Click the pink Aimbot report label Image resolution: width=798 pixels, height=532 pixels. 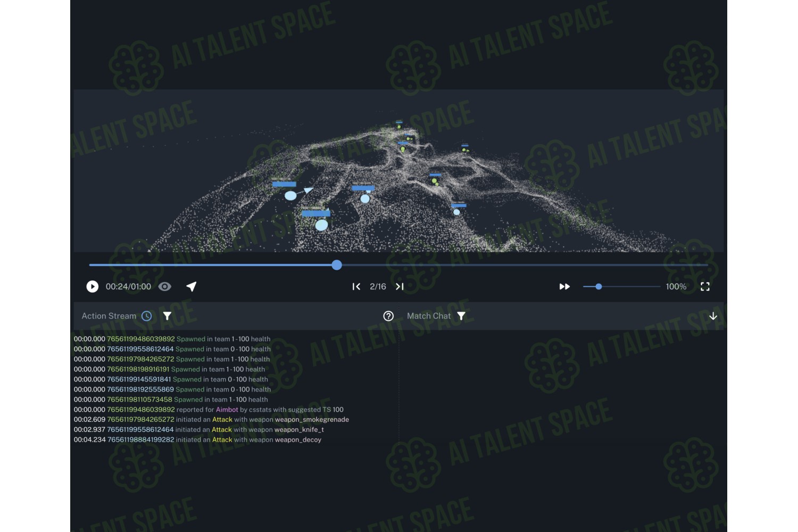pyautogui.click(x=227, y=410)
